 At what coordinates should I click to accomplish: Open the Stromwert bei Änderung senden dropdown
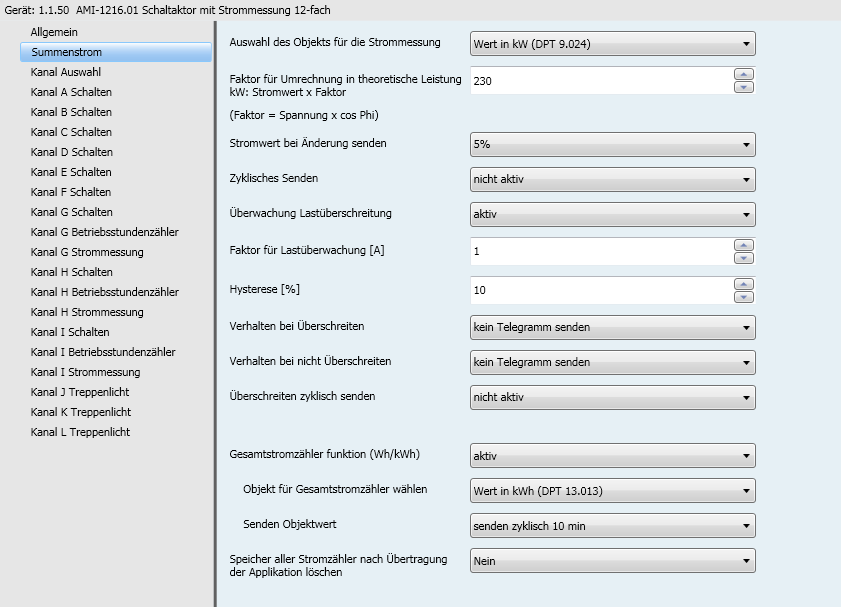coord(612,145)
